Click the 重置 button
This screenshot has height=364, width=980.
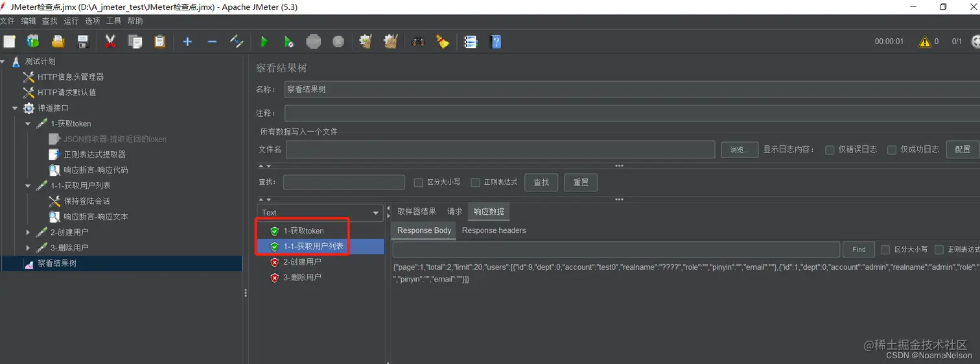click(x=581, y=182)
